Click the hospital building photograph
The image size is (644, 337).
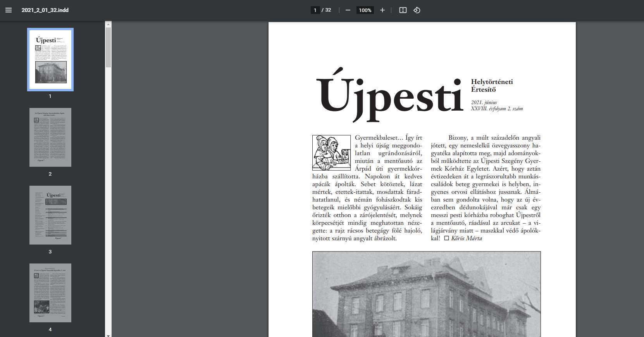click(x=426, y=294)
